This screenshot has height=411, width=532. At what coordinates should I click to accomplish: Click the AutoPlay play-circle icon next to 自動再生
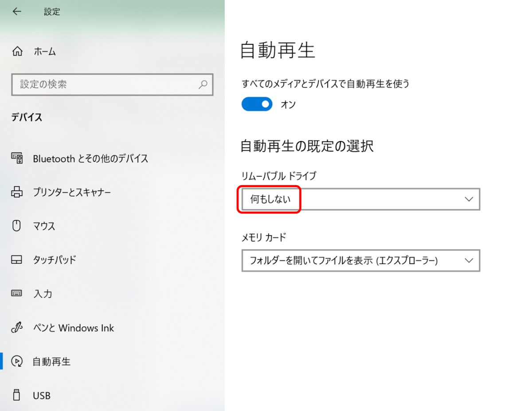click(16, 361)
